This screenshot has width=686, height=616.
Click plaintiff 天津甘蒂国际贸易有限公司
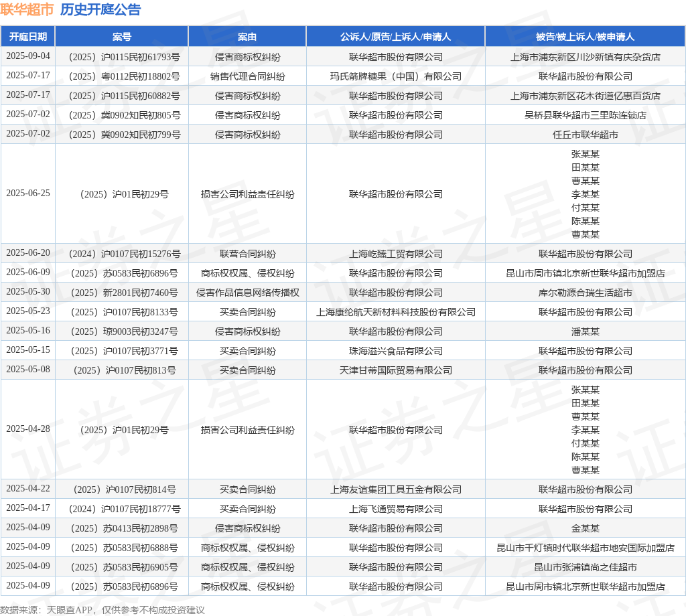(395, 371)
